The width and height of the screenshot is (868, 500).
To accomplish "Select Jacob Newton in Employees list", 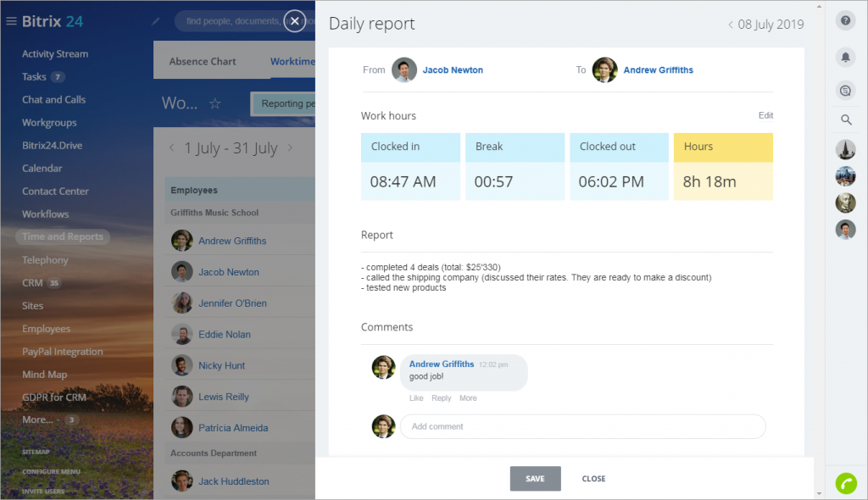I will pos(229,272).
